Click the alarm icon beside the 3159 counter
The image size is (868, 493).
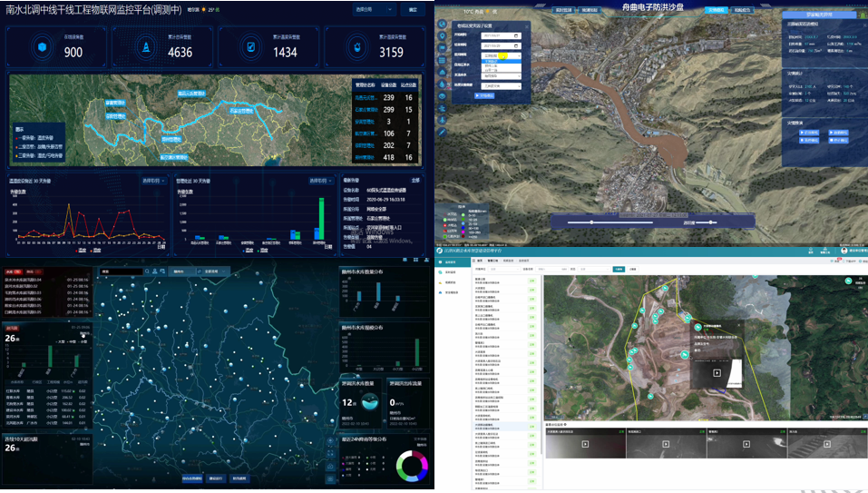click(356, 45)
